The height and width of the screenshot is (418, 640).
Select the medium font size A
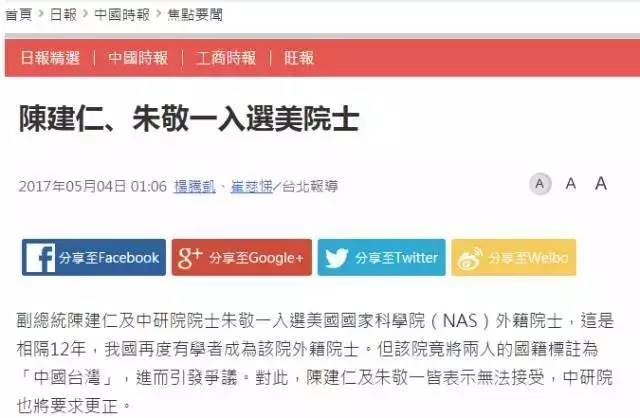tap(571, 184)
